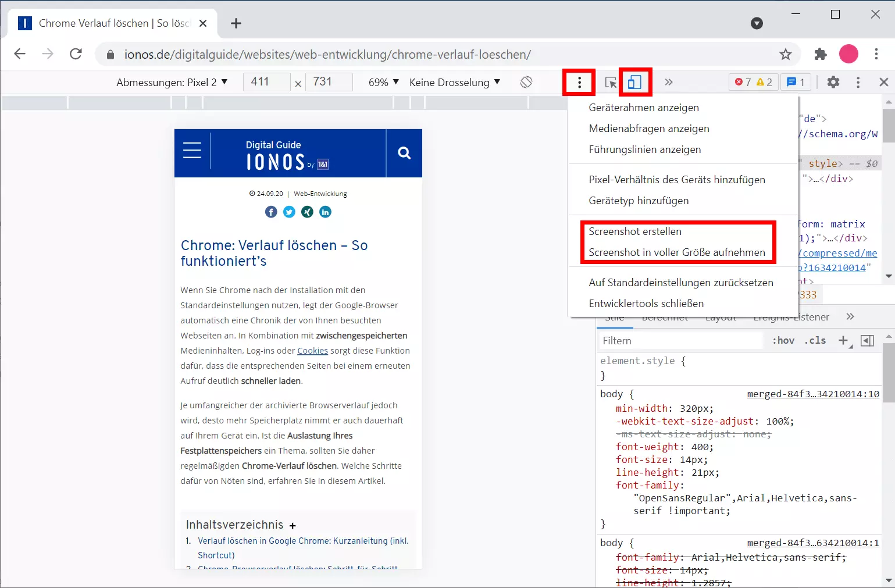Screen dimensions: 895x588
Task: Open the IONOS Digital Guide logo link
Action: (x=287, y=156)
